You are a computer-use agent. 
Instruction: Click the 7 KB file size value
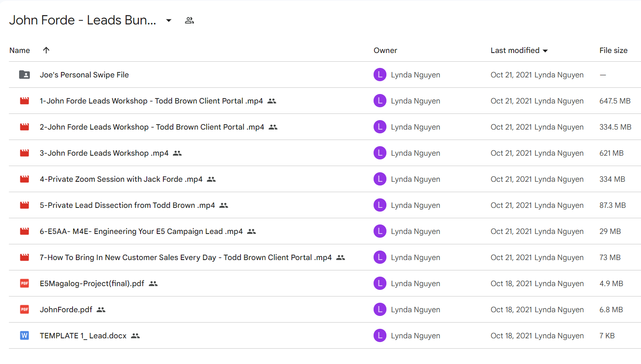607,335
